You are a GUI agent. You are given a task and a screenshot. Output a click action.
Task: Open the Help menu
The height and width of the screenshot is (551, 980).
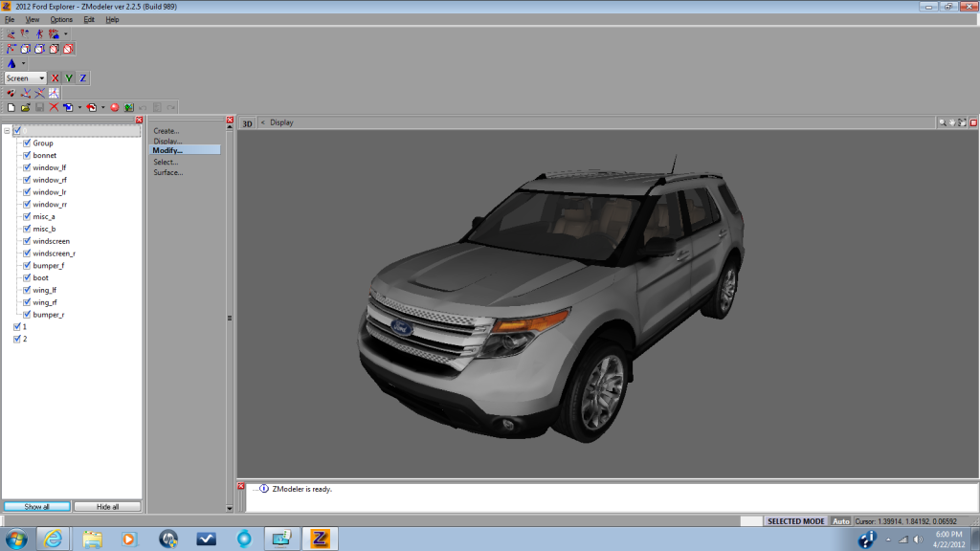click(x=112, y=19)
